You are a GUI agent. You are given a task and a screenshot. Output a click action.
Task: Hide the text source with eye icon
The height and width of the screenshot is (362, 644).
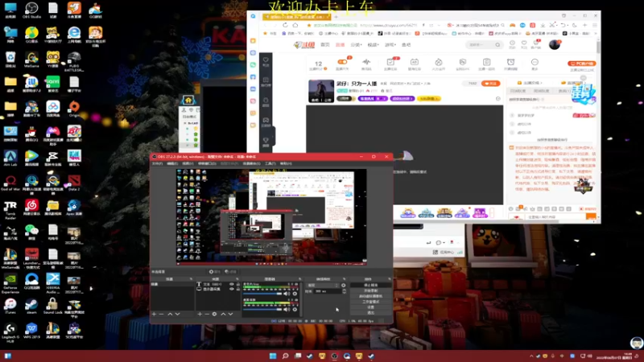click(232, 284)
